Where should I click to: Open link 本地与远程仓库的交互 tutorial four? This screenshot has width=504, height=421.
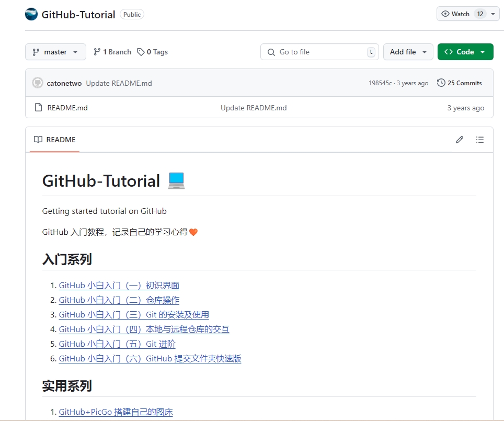144,329
